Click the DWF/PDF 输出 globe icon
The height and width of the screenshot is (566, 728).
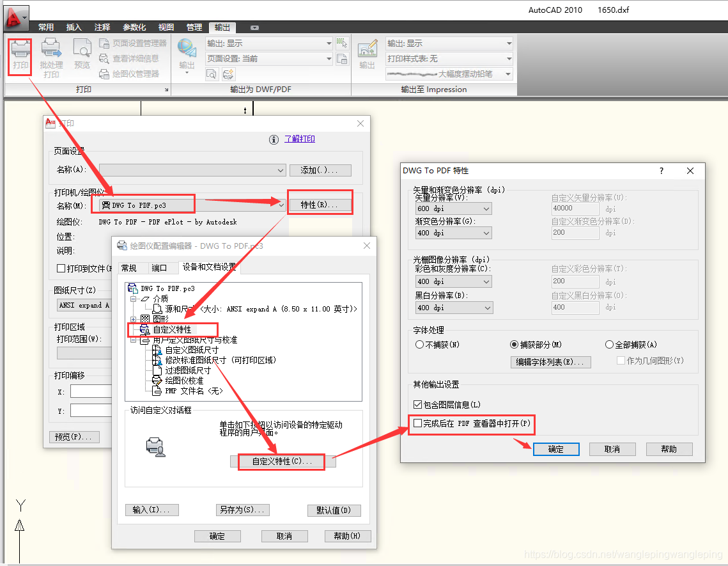point(187,55)
